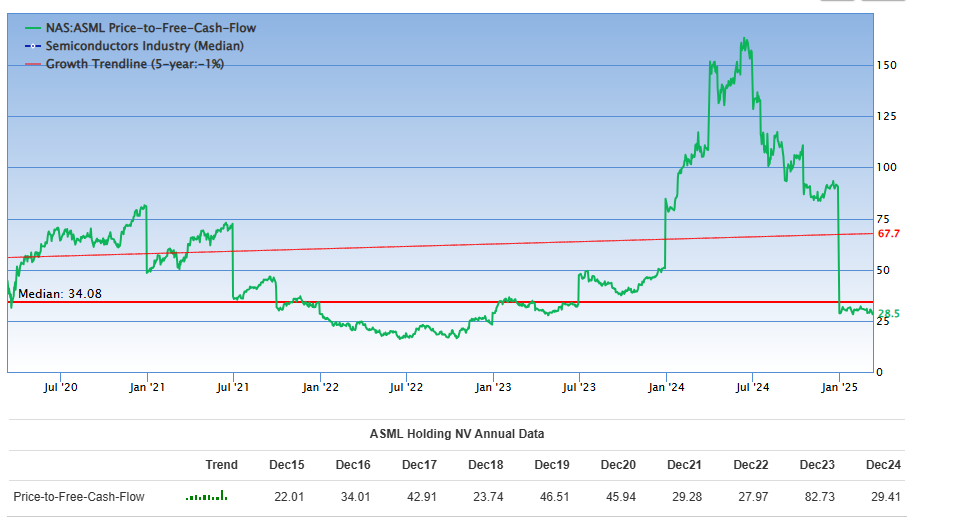Click the Jan '21 x-axis label
The image size is (956, 530).
click(147, 387)
